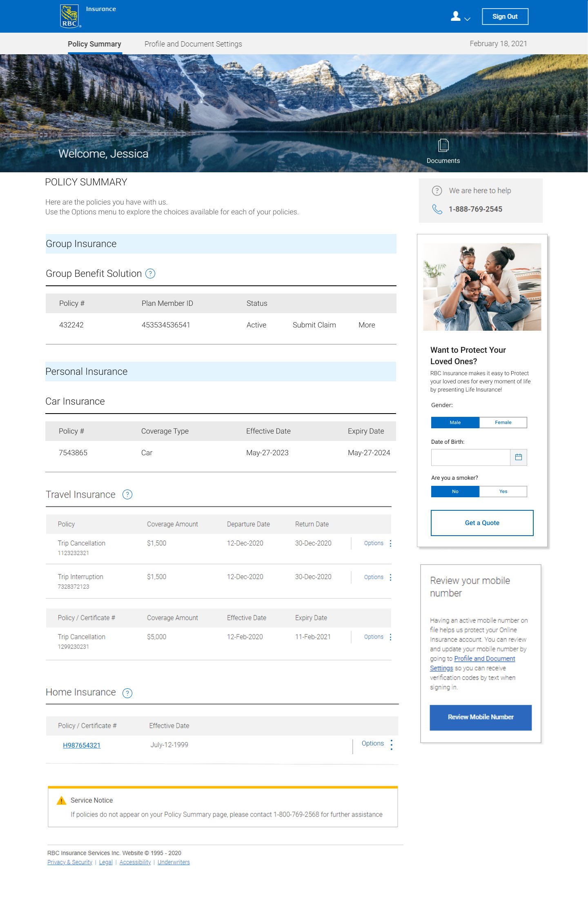Image resolution: width=588 pixels, height=899 pixels.
Task: Click the family photo in Life Insurance card
Action: [x=482, y=287]
